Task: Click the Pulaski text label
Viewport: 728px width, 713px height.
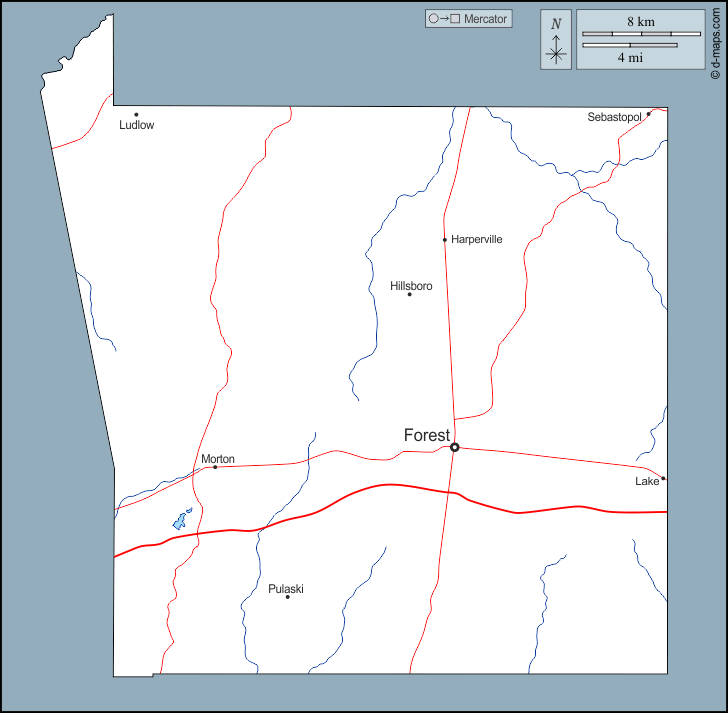Action: 286,589
